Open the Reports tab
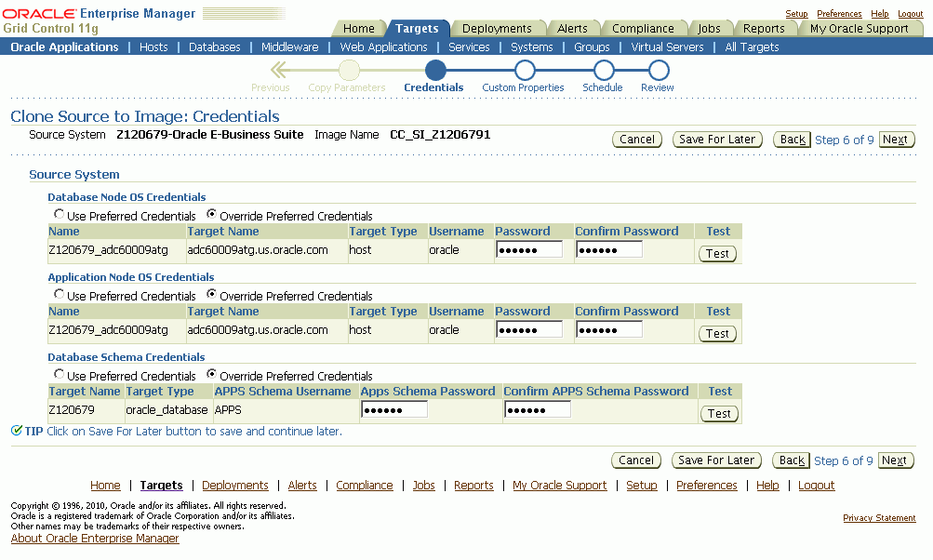 764,29
